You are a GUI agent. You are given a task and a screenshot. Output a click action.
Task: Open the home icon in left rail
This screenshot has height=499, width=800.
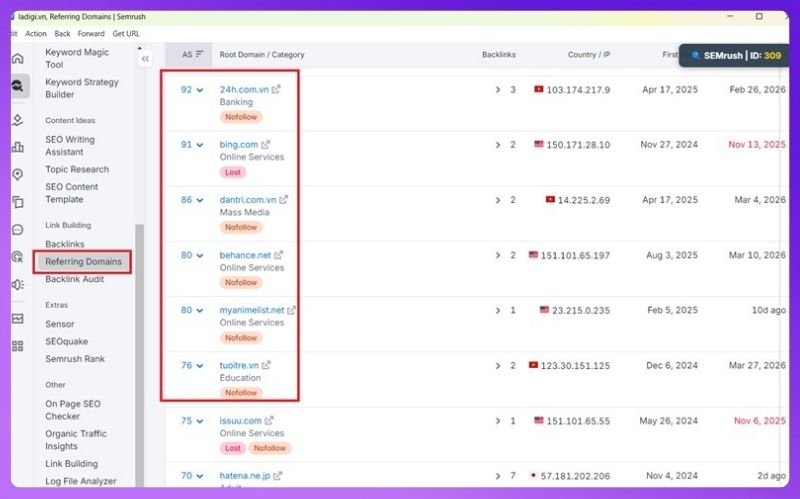[18, 58]
